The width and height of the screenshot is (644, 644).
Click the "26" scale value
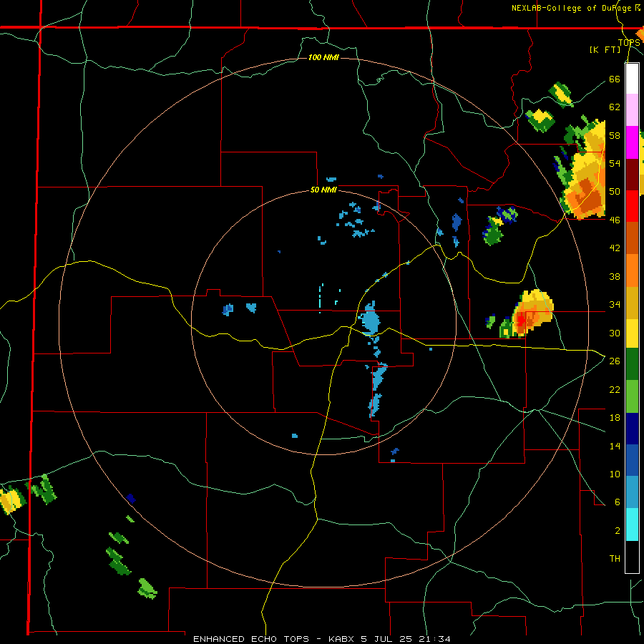[615, 361]
